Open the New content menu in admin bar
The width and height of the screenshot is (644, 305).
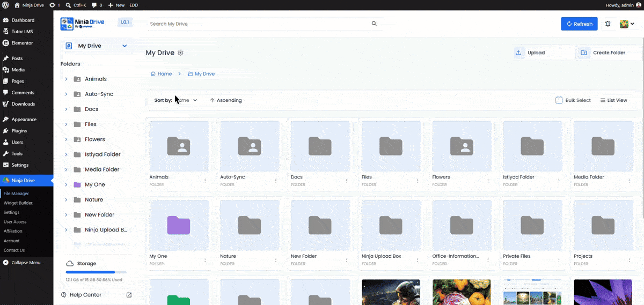point(116,5)
